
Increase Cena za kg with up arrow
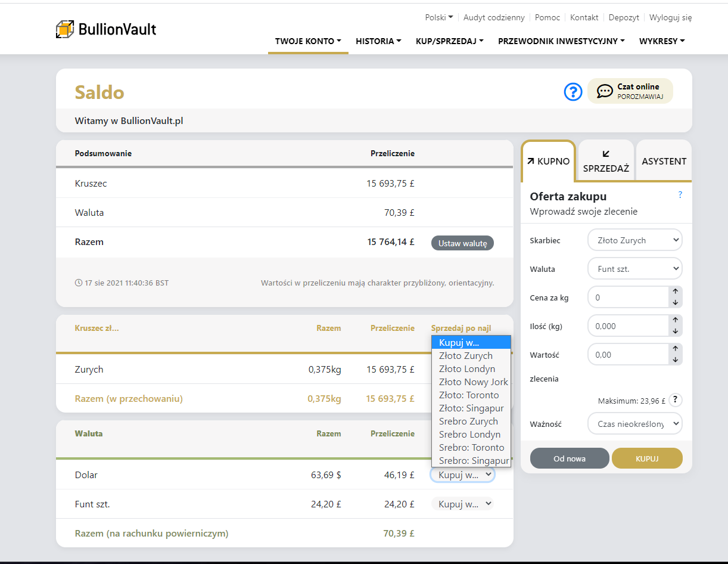point(675,292)
